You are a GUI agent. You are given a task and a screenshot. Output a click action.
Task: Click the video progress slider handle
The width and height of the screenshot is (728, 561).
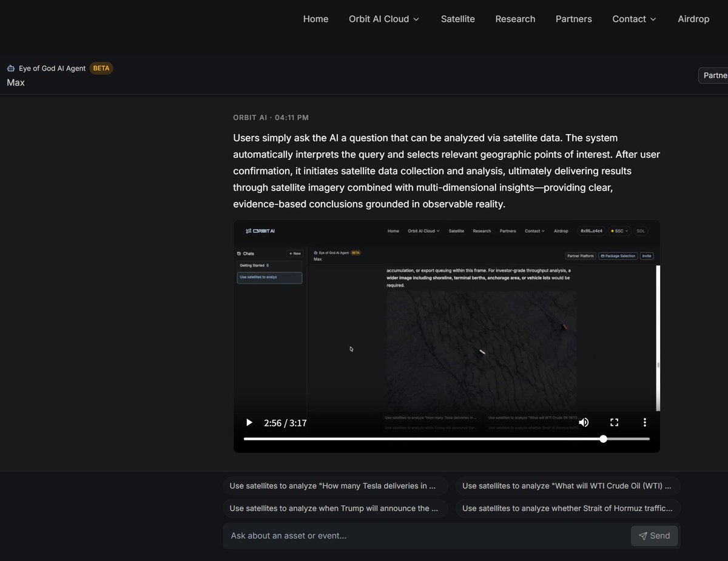[603, 438]
